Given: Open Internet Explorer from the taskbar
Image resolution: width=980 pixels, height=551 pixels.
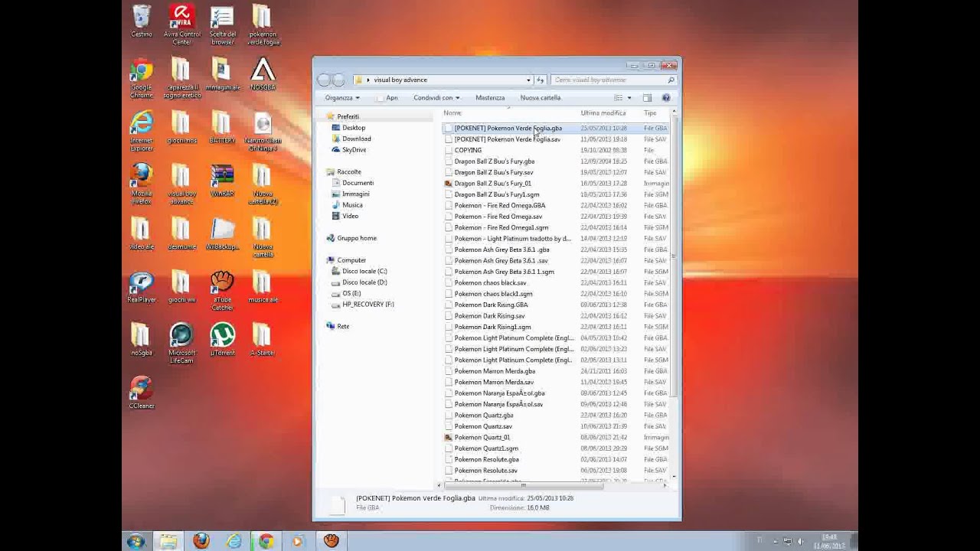Looking at the screenshot, I should (x=234, y=541).
